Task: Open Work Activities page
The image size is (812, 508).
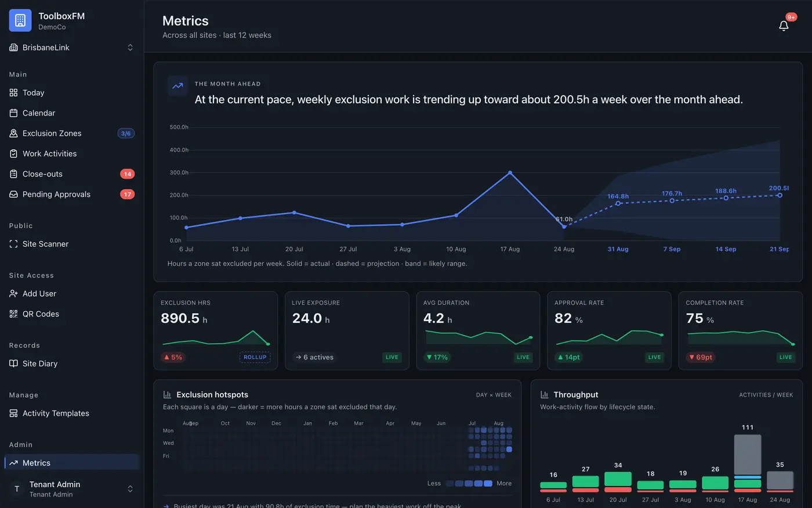Action: pos(72,154)
